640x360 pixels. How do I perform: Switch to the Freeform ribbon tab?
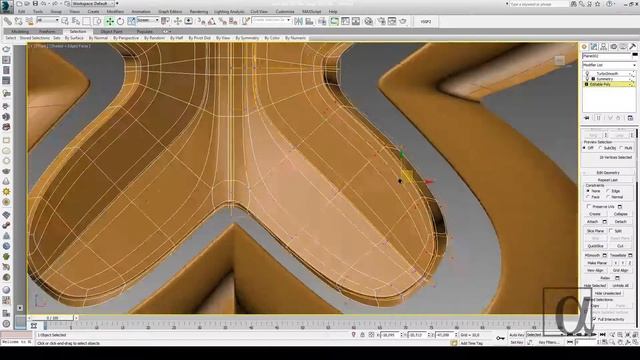point(47,31)
